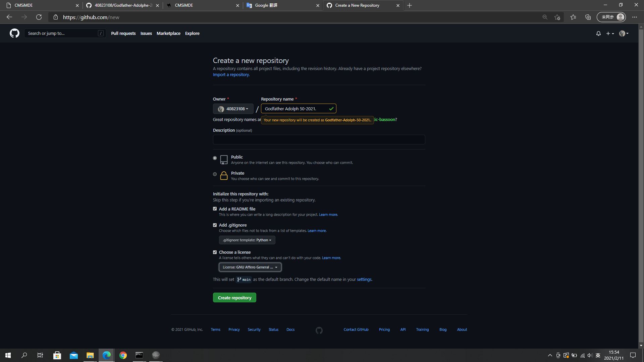Uncheck Add a README file
The width and height of the screenshot is (644, 362).
pos(215,209)
